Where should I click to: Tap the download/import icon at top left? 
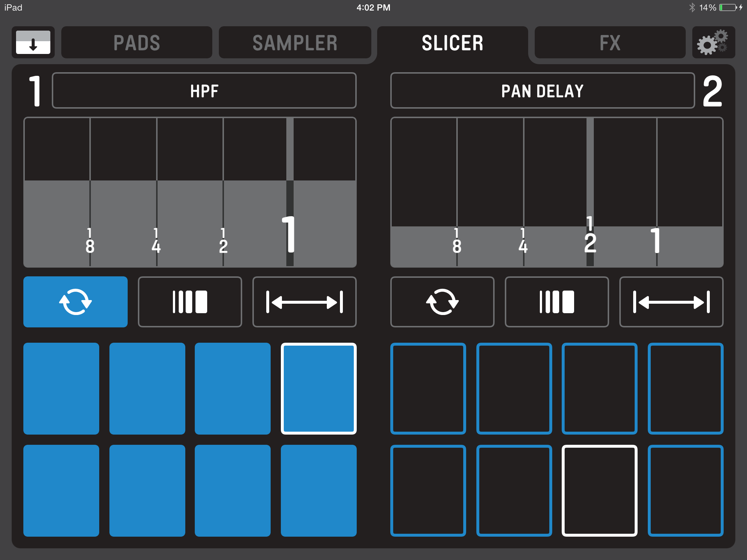click(33, 42)
